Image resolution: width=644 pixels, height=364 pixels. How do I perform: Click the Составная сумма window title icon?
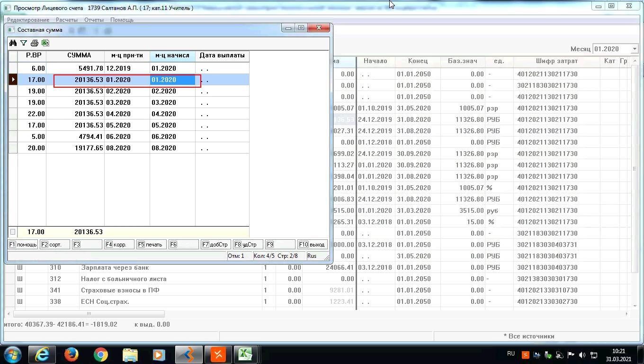coord(12,30)
